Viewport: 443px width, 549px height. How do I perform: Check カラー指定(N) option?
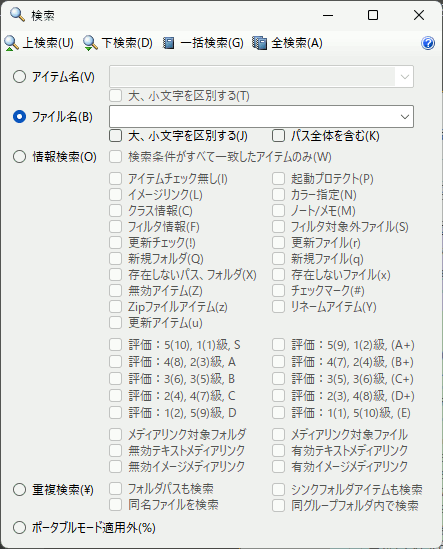pos(278,195)
